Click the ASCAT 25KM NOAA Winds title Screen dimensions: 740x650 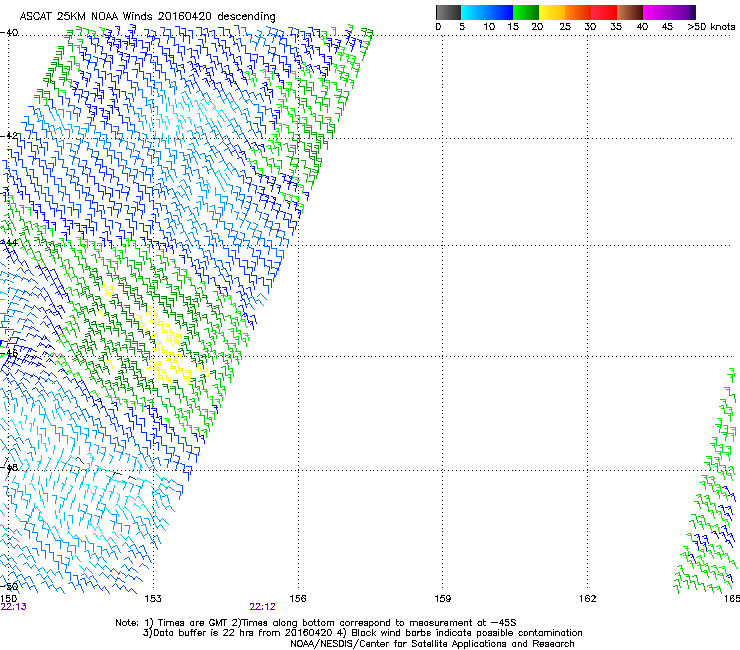(x=147, y=17)
